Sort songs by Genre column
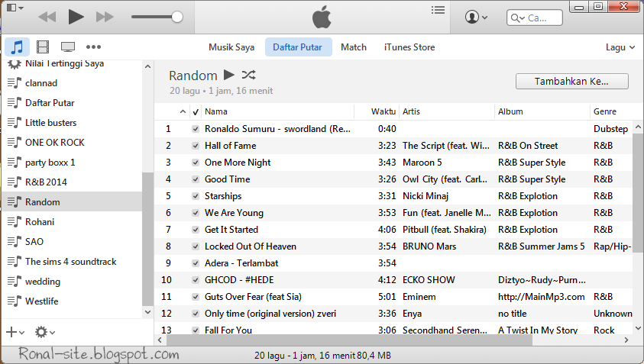The width and height of the screenshot is (644, 364). [x=610, y=111]
